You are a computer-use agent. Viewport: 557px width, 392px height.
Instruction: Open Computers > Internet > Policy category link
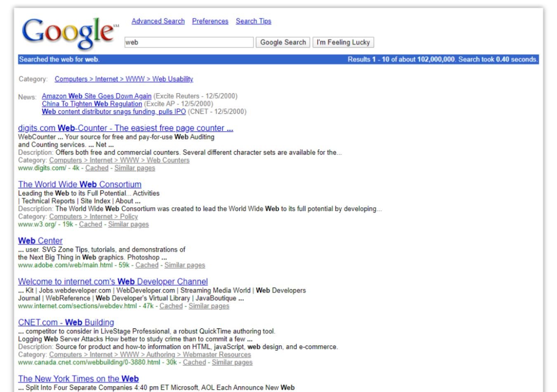(x=93, y=216)
